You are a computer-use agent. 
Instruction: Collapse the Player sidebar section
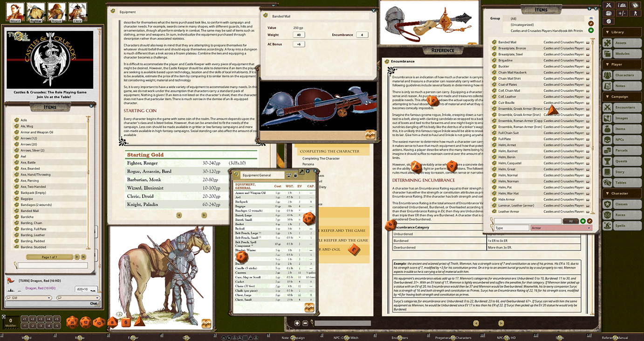(x=622, y=64)
